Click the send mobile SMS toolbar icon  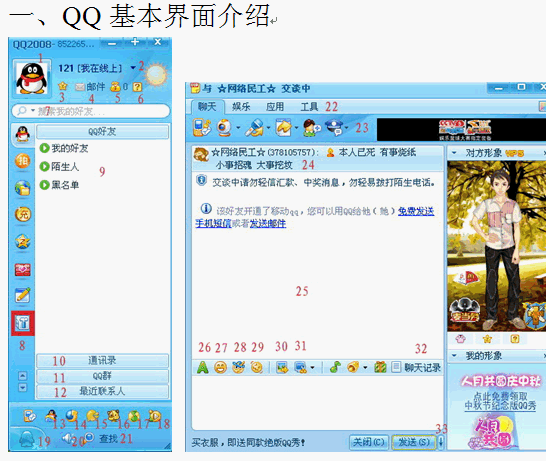point(202,127)
